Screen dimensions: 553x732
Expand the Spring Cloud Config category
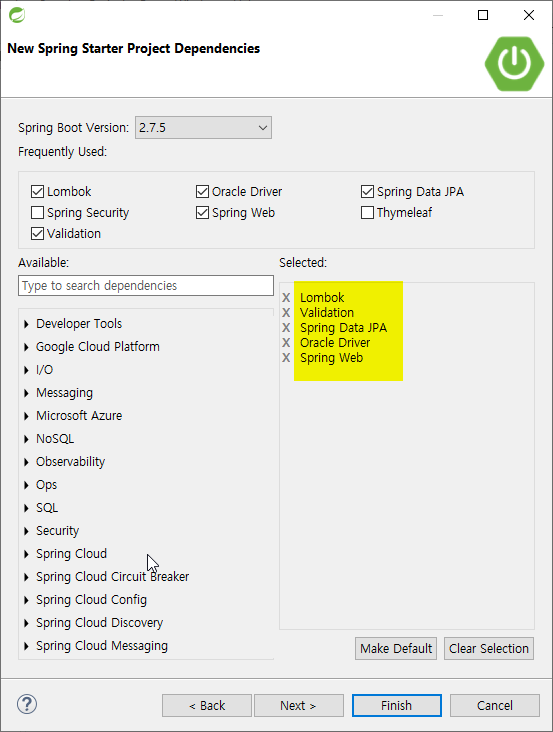click(27, 600)
